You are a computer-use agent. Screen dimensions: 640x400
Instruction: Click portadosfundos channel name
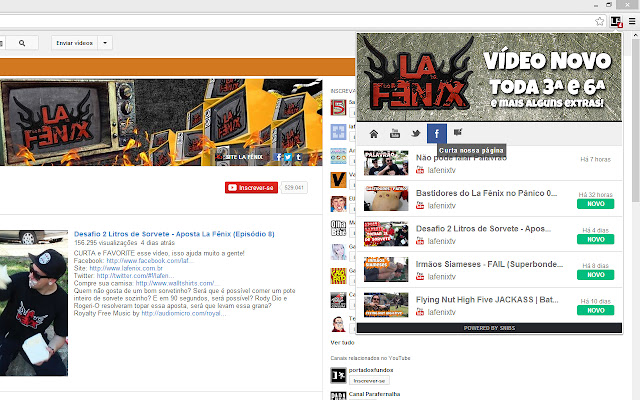point(371,370)
